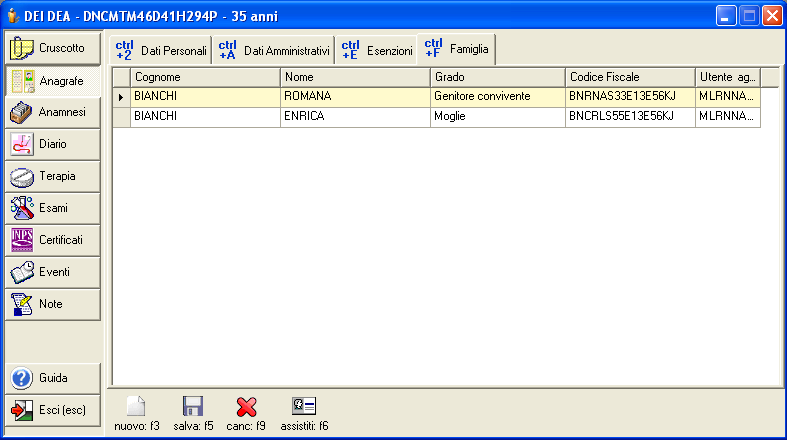Open the Esenzioni tab
Viewport: 787px width, 440px height.
click(x=377, y=50)
